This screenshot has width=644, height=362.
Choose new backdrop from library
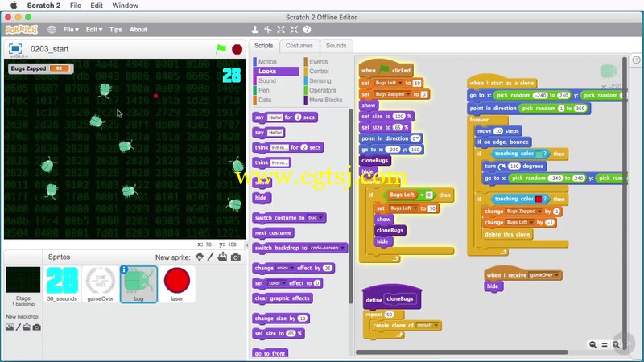[x=10, y=327]
